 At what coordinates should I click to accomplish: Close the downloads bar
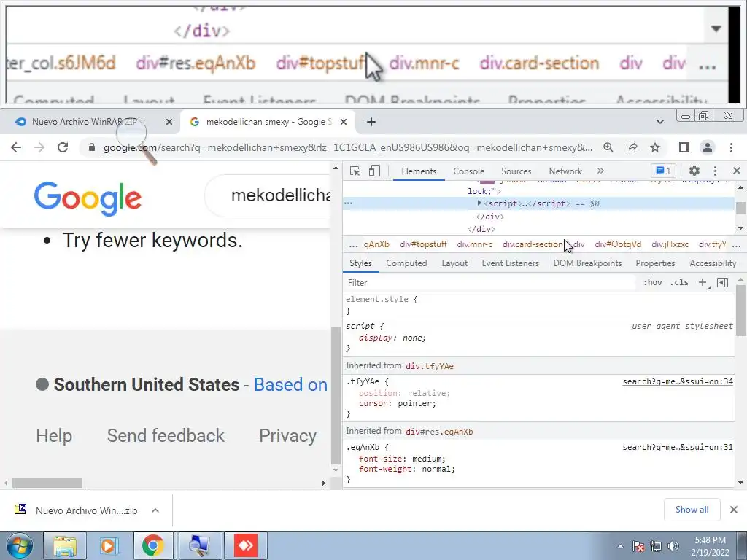pyautogui.click(x=734, y=510)
